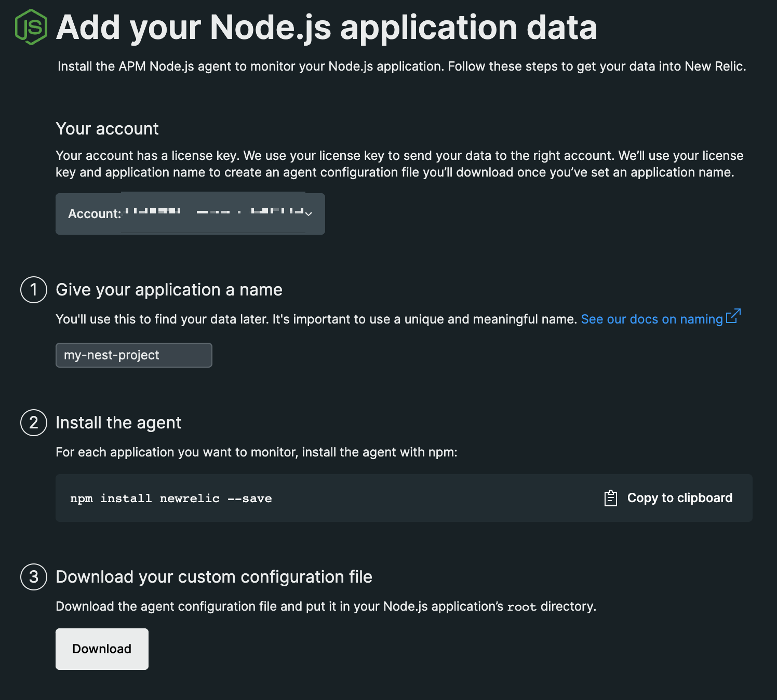This screenshot has height=700, width=777.
Task: Click the Install the agent heading
Action: (x=118, y=423)
